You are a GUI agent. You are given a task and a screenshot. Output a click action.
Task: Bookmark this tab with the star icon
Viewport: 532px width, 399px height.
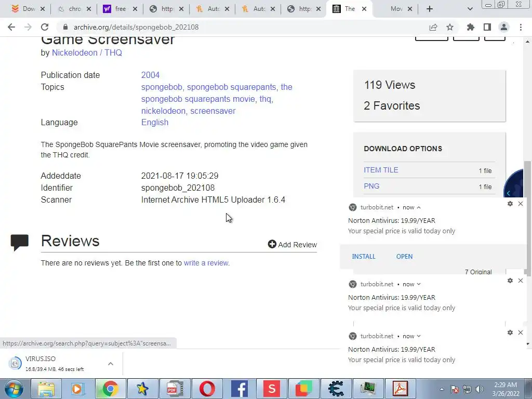pos(450,27)
